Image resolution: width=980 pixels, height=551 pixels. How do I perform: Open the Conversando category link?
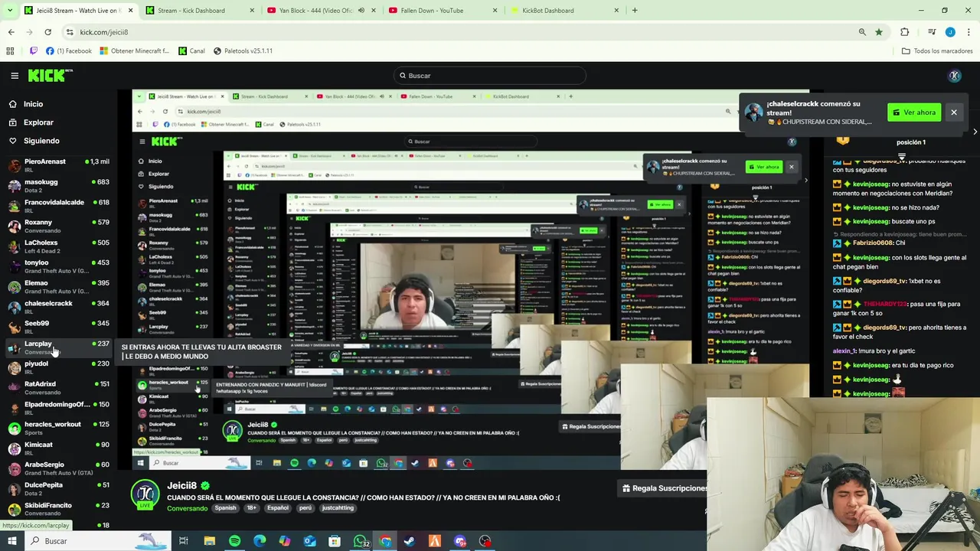188,508
